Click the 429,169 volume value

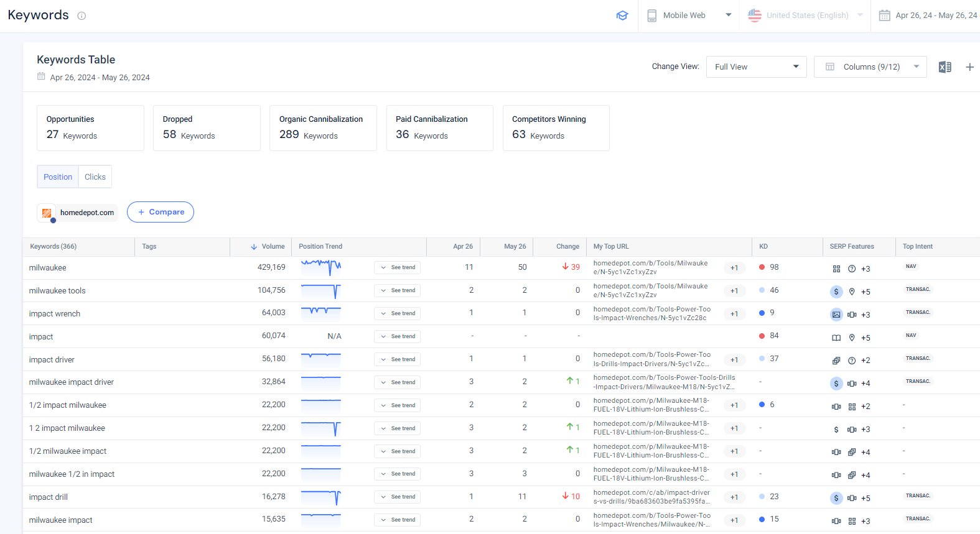(x=271, y=267)
